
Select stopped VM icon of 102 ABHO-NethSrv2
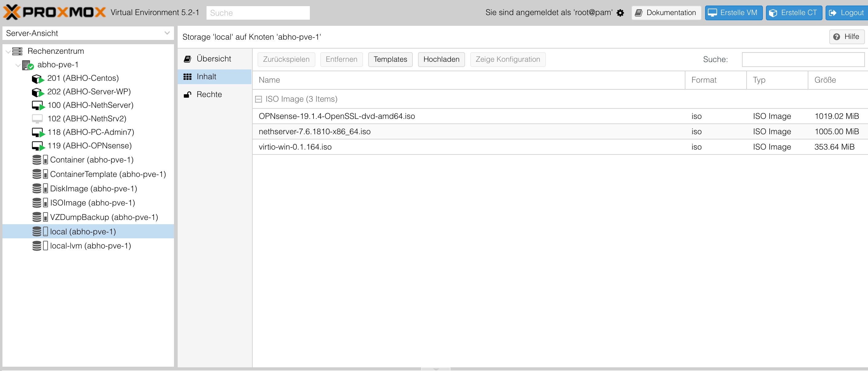pyautogui.click(x=37, y=119)
